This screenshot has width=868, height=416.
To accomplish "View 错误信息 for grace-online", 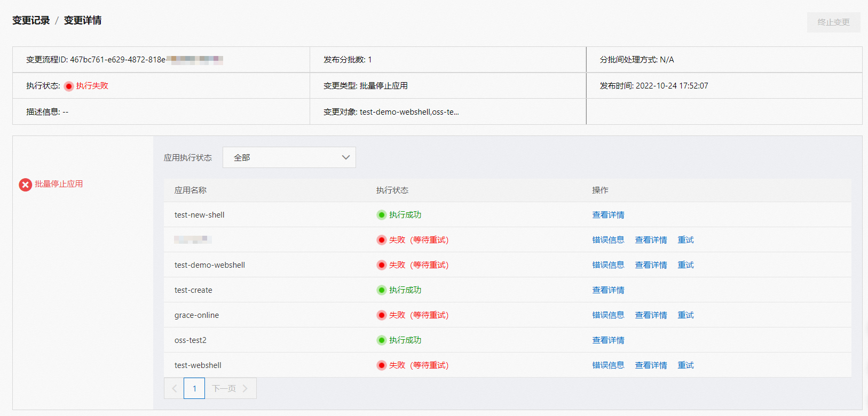I will click(608, 315).
